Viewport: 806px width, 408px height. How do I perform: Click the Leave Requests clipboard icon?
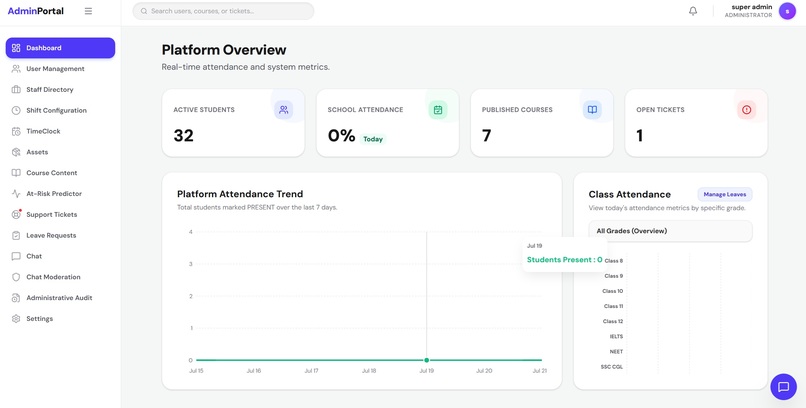(16, 235)
